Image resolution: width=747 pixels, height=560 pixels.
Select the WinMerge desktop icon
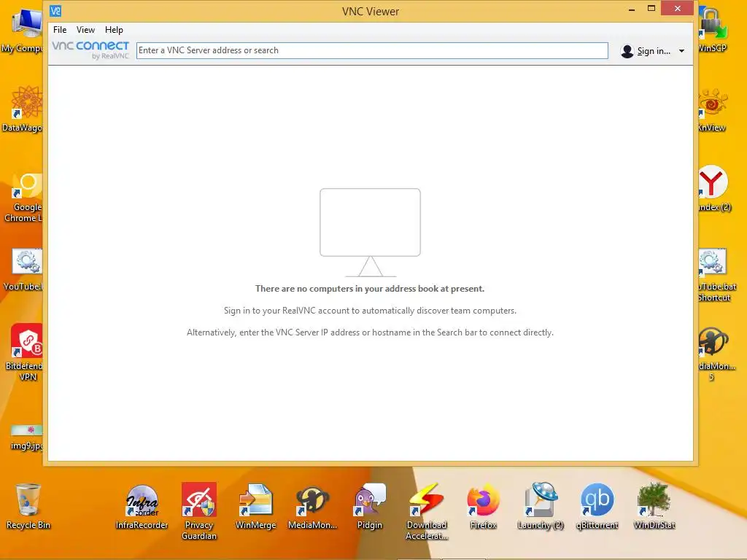(x=256, y=506)
